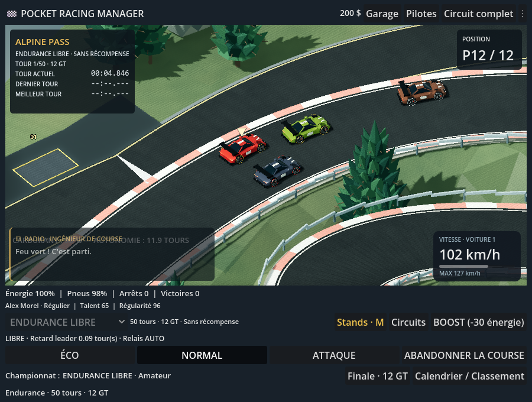
Task: Click the current lap time 00:04.846
Action: click(x=110, y=73)
